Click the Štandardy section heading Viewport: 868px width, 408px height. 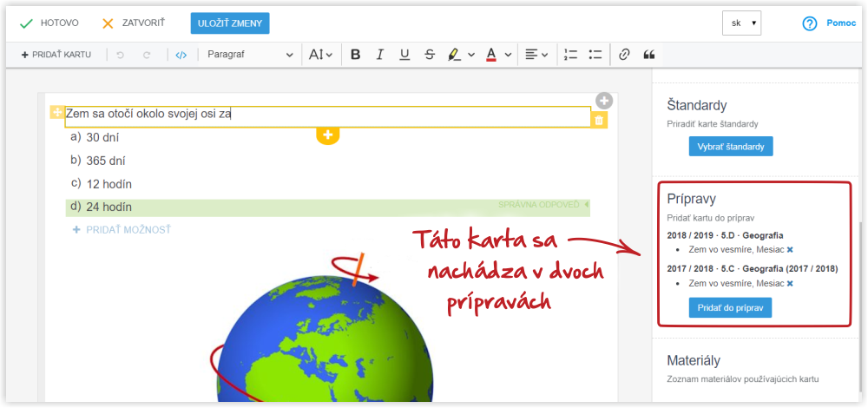[x=697, y=106]
